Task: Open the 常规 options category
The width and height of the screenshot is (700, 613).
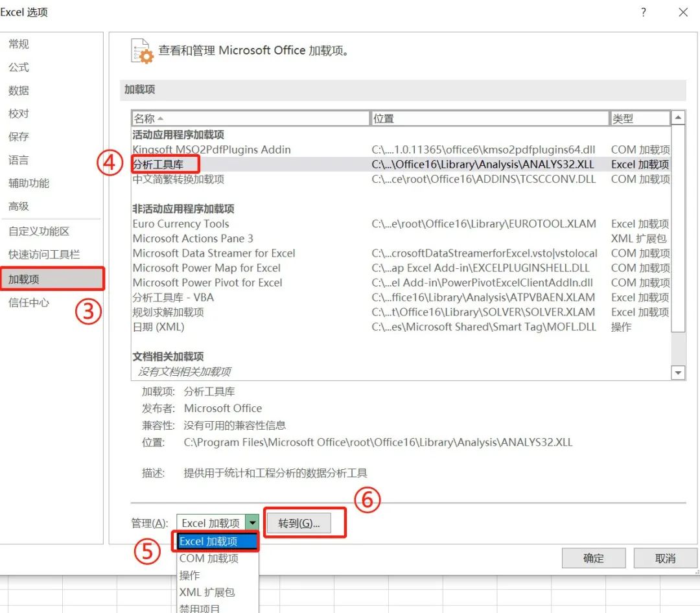Action: (x=18, y=44)
